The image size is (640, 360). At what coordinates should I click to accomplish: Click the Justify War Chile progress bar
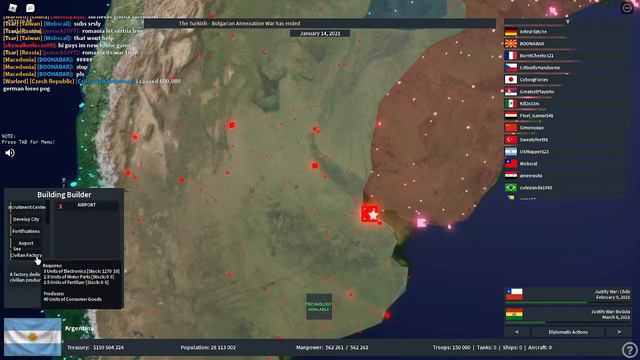click(x=568, y=303)
